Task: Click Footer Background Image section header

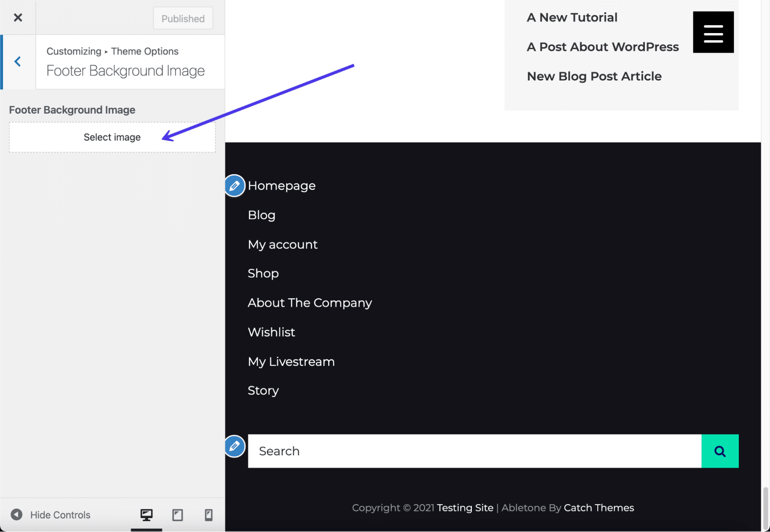Action: [x=72, y=109]
